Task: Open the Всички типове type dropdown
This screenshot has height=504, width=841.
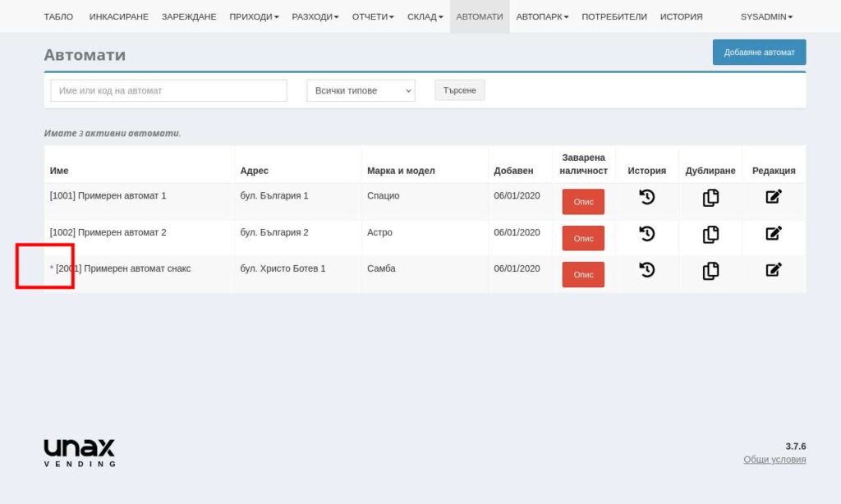Action: tap(361, 90)
